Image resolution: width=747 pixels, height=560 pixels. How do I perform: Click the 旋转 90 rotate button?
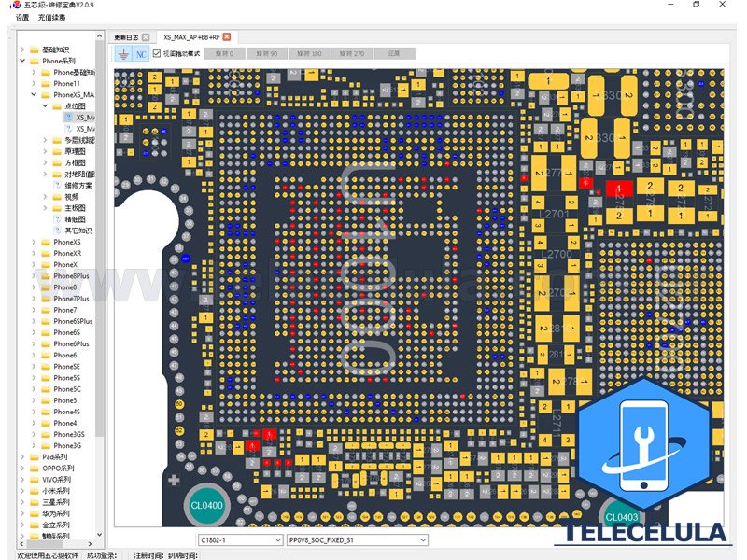point(267,54)
